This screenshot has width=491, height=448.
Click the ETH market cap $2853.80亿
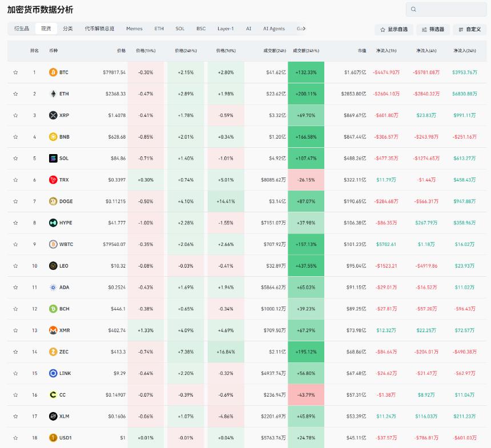[x=353, y=94]
